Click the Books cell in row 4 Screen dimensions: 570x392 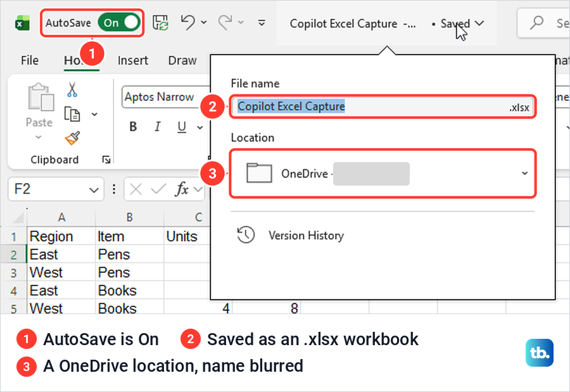coord(129,291)
